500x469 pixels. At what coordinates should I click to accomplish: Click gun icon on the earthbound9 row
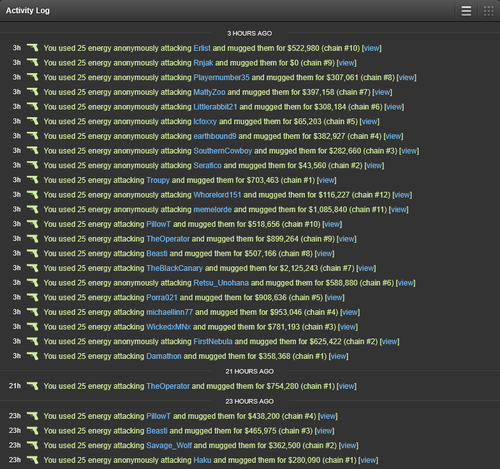(x=33, y=136)
